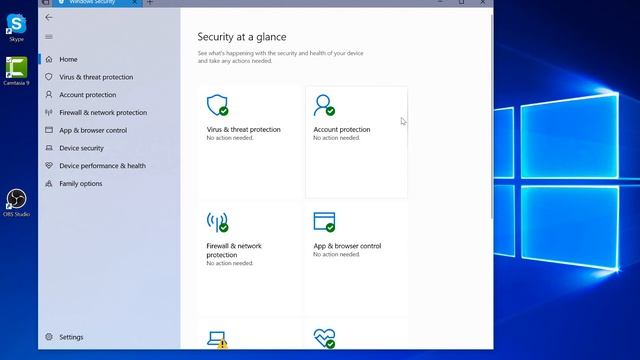The height and width of the screenshot is (360, 640).
Task: Open Firewall & network protection sidebar item
Action: [103, 112]
